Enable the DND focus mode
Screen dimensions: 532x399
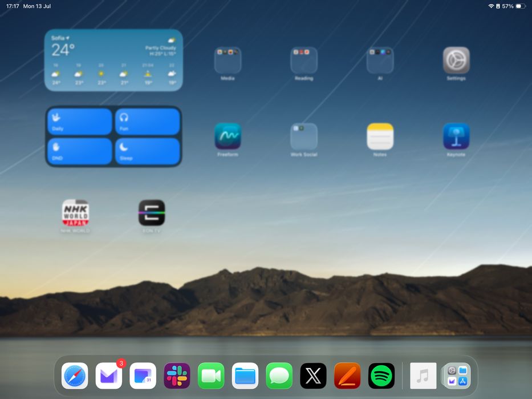coord(80,151)
